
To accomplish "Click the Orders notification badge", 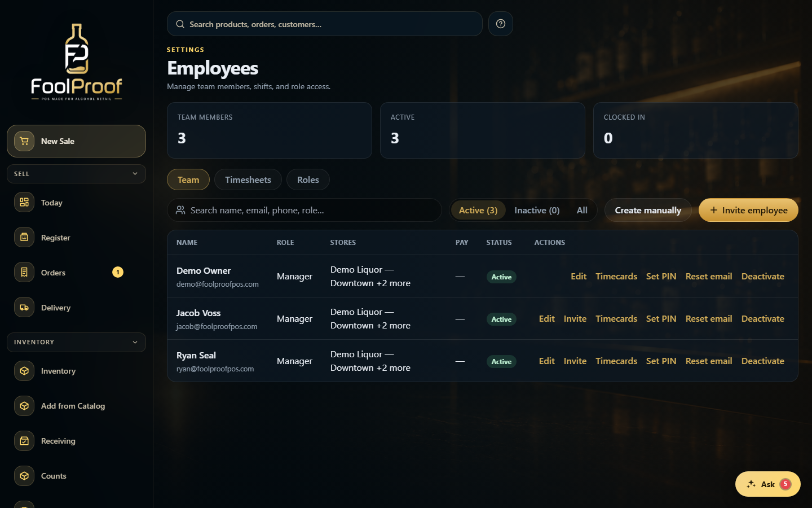I will click(118, 272).
